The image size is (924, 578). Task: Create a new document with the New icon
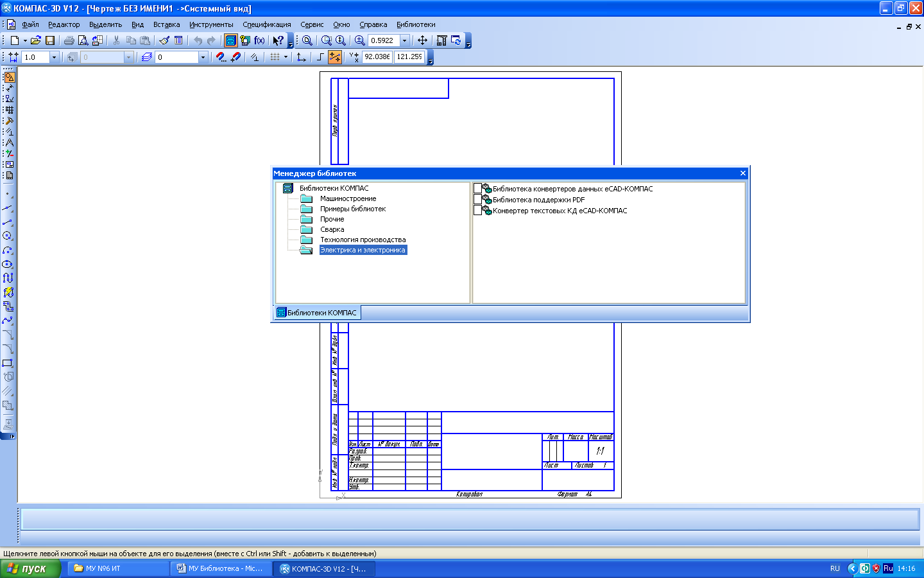coord(14,40)
